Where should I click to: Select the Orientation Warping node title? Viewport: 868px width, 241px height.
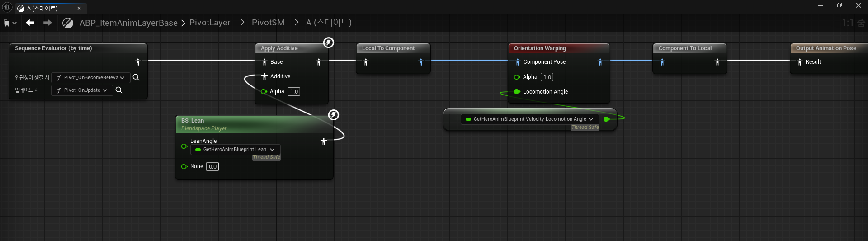coord(540,48)
